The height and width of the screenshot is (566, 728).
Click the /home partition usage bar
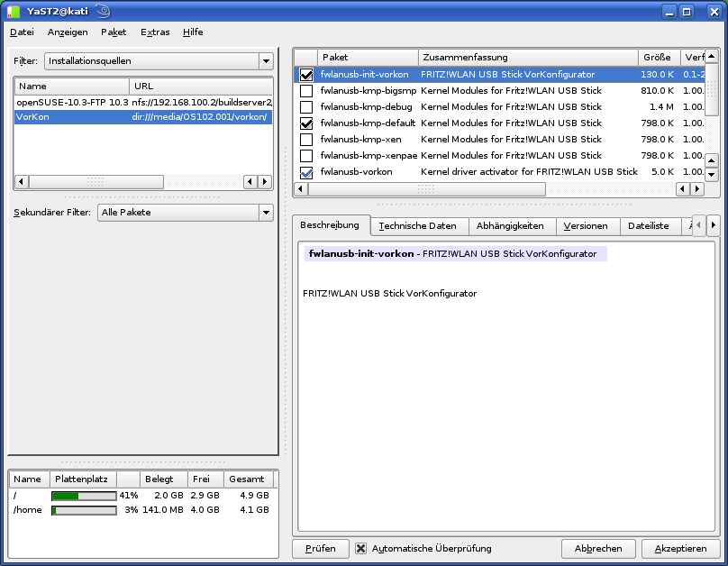(84, 510)
